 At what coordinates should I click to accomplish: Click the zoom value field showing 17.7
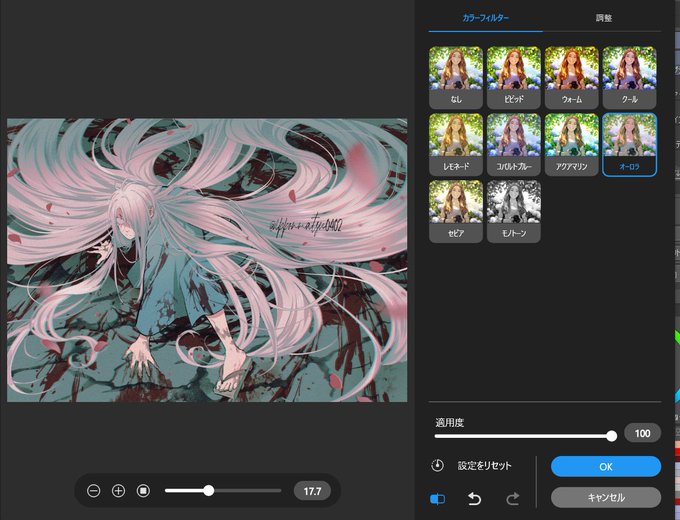coord(312,491)
